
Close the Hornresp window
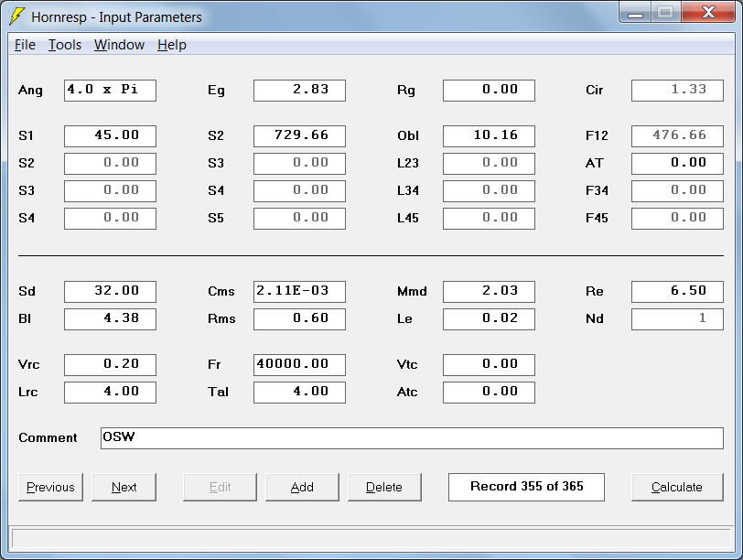(708, 13)
